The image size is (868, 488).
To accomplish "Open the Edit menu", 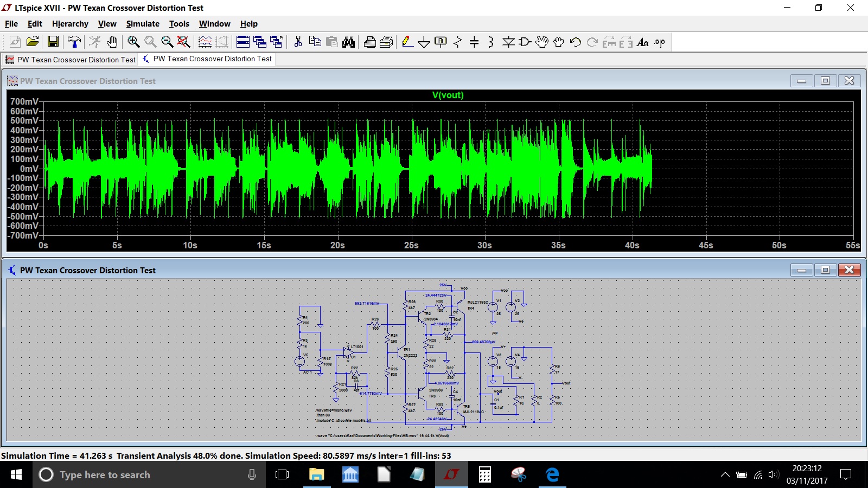I will coord(35,24).
